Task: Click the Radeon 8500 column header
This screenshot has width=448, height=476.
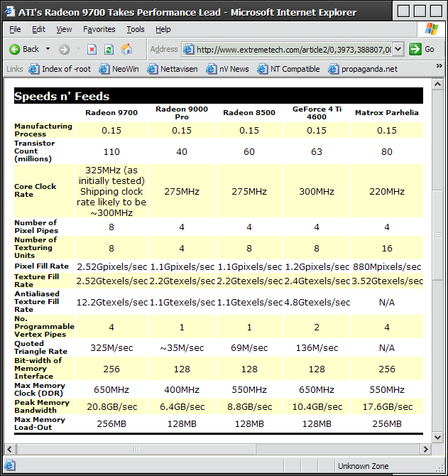Action: click(x=249, y=113)
